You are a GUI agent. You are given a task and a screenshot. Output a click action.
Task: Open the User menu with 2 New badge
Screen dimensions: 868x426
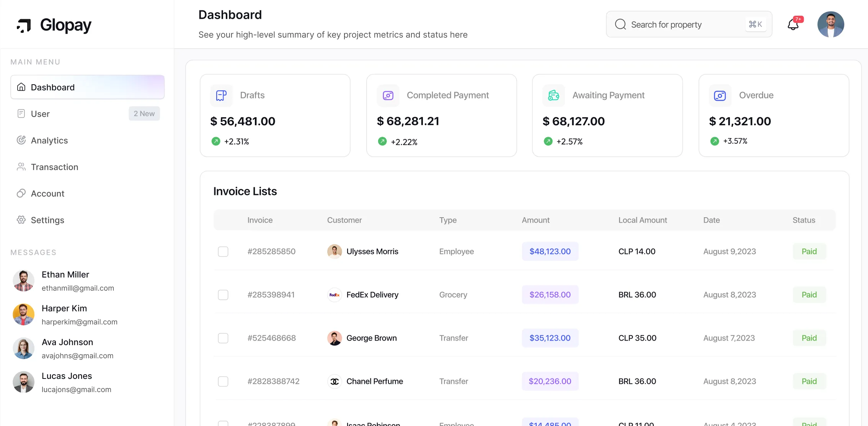click(x=40, y=114)
